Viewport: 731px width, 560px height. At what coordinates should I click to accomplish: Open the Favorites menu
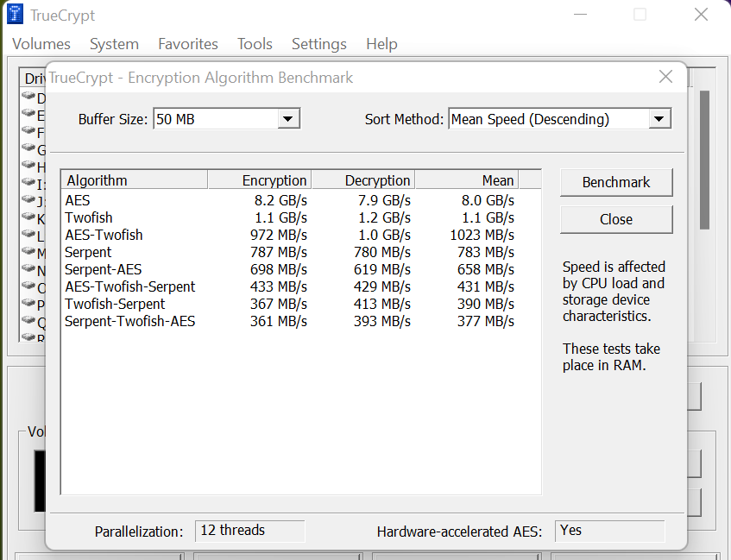[x=188, y=44]
